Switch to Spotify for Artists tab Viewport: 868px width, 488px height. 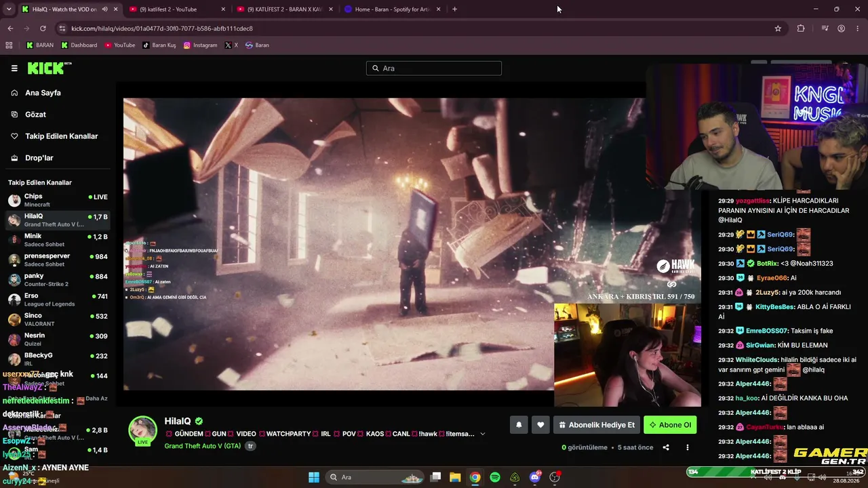[x=392, y=9]
